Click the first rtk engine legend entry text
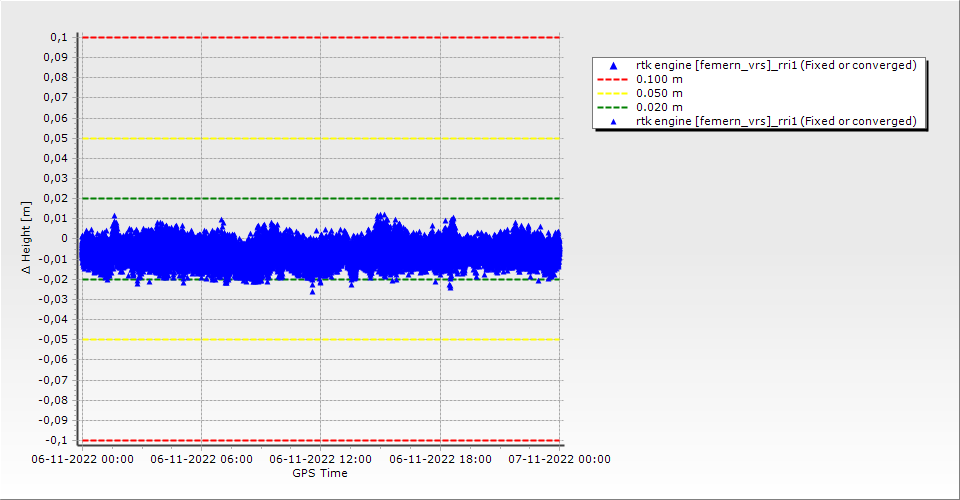Viewport: 960px width, 500px height. (776, 65)
